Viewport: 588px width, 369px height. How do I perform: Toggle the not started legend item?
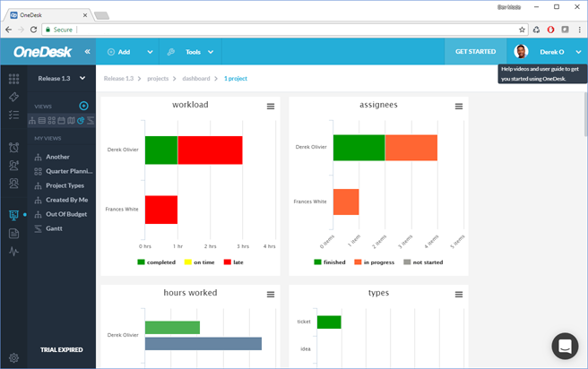pos(423,262)
